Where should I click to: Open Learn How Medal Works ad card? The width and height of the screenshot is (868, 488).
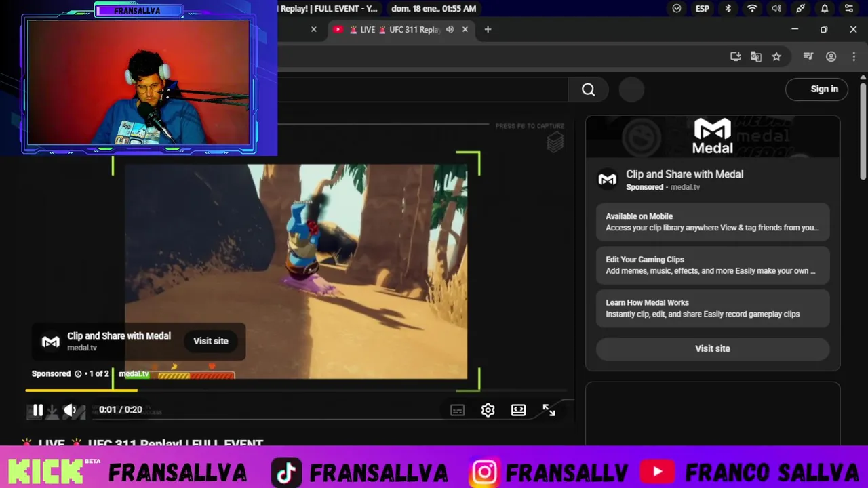click(713, 308)
